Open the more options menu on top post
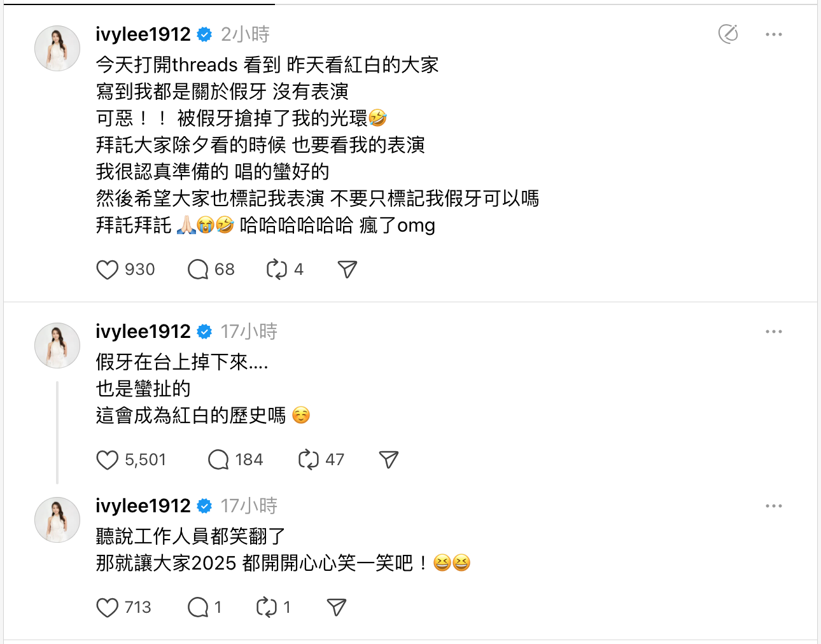Screen dimensions: 821x644 point(773,34)
